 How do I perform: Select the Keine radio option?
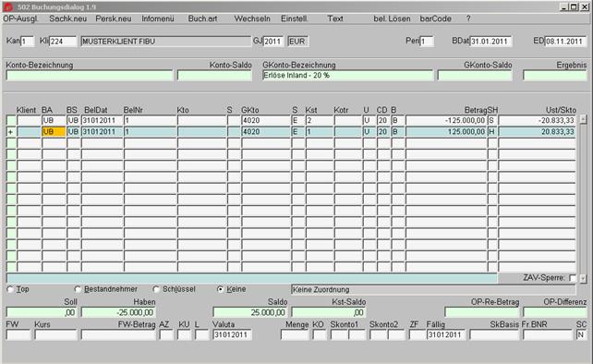pyautogui.click(x=220, y=289)
